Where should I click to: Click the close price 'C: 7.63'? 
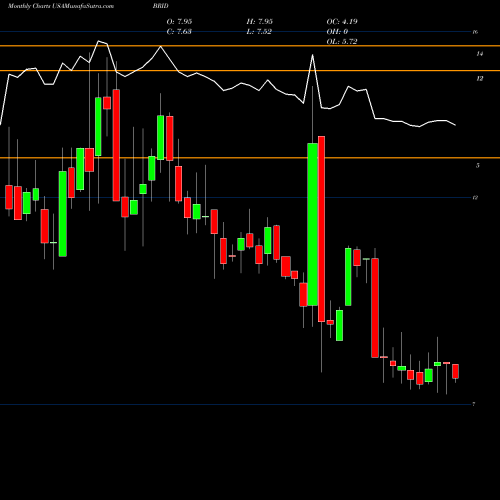coord(179,32)
